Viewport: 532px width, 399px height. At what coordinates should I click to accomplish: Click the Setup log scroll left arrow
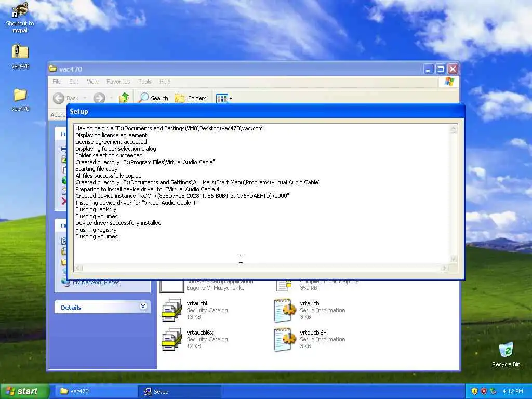(x=78, y=268)
